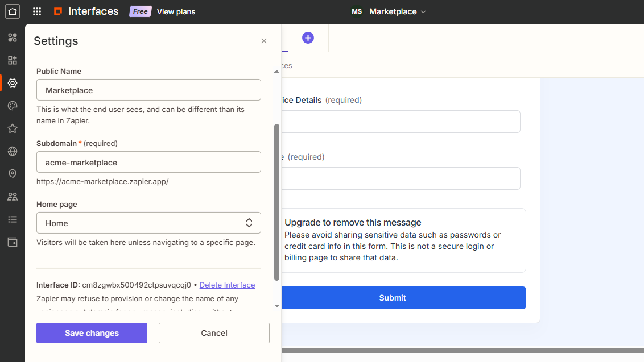Click the blue plus button to add a page

click(x=308, y=38)
